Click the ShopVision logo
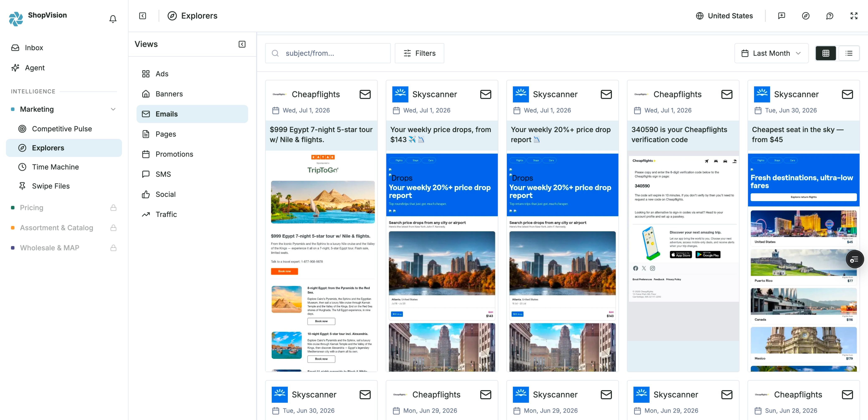This screenshot has height=420, width=868. [x=16, y=19]
